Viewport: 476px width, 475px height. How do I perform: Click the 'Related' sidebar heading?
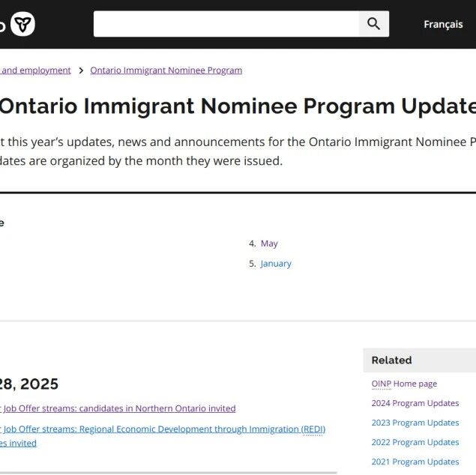[391, 360]
